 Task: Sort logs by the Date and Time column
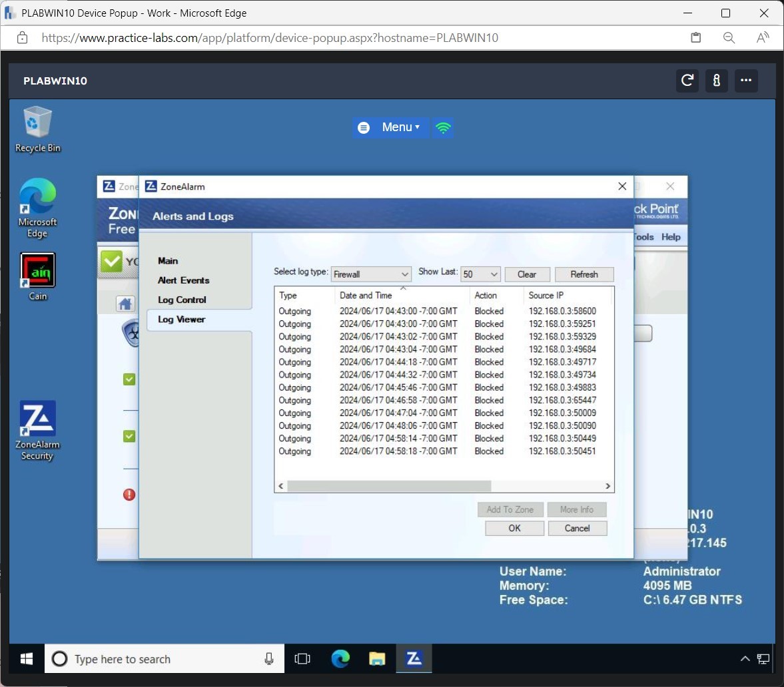366,295
